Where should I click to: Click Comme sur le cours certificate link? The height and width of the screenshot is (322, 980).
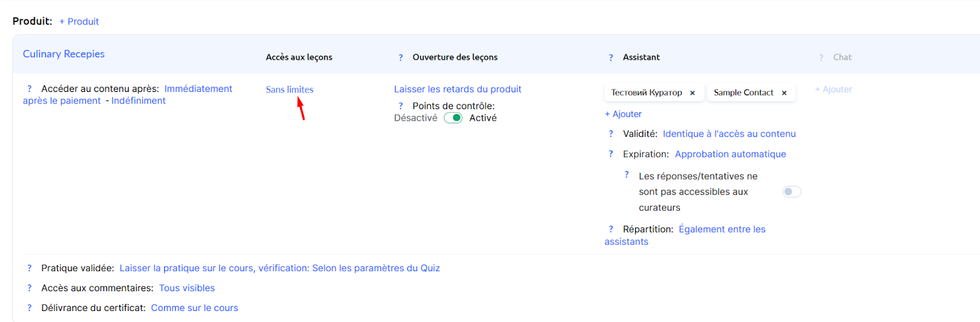(x=194, y=308)
